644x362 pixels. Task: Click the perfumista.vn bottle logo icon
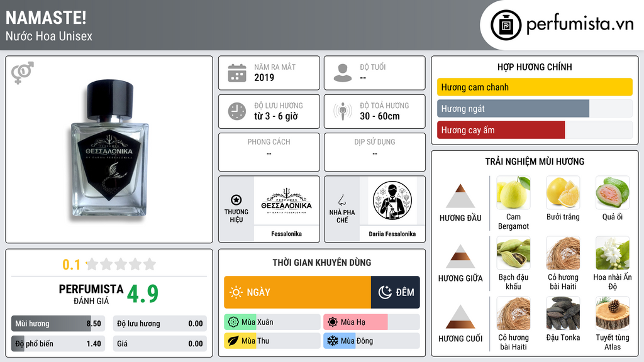[x=506, y=25]
